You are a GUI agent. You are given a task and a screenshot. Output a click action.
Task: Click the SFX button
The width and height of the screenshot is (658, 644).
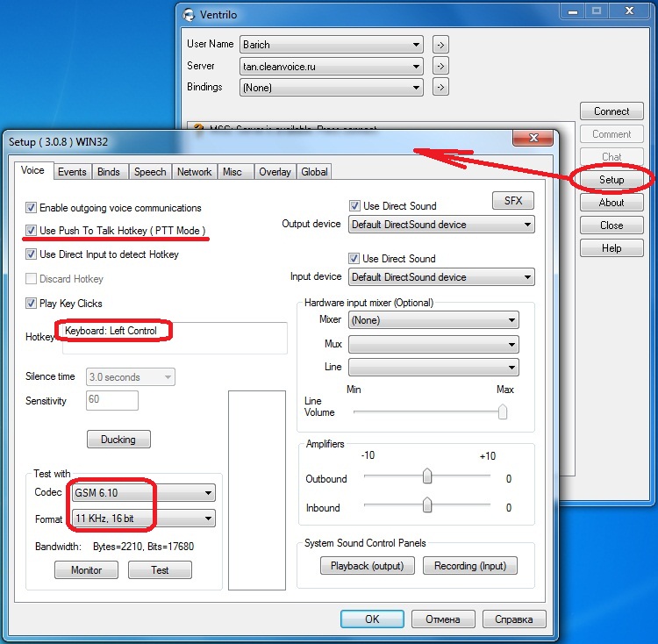coord(513,201)
